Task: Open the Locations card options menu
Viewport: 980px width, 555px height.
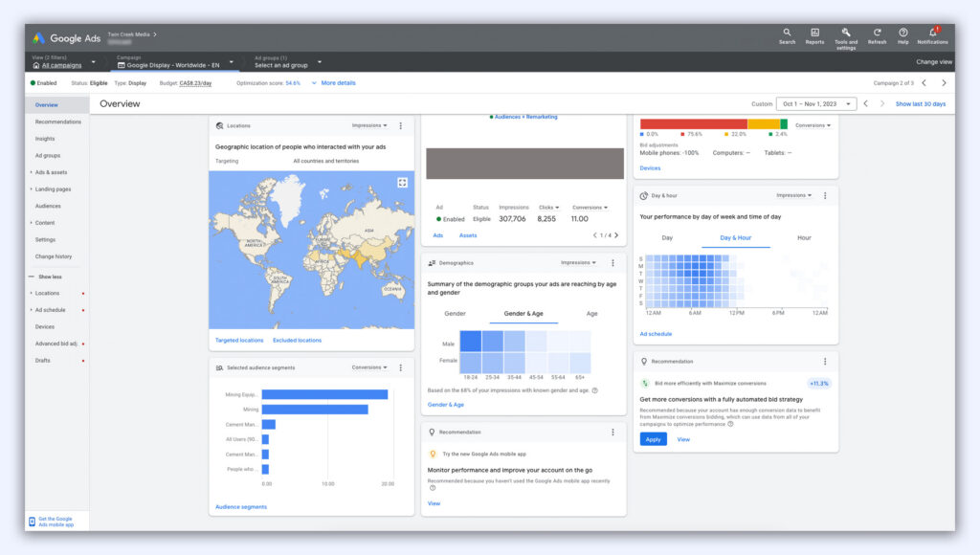Action: (x=401, y=125)
